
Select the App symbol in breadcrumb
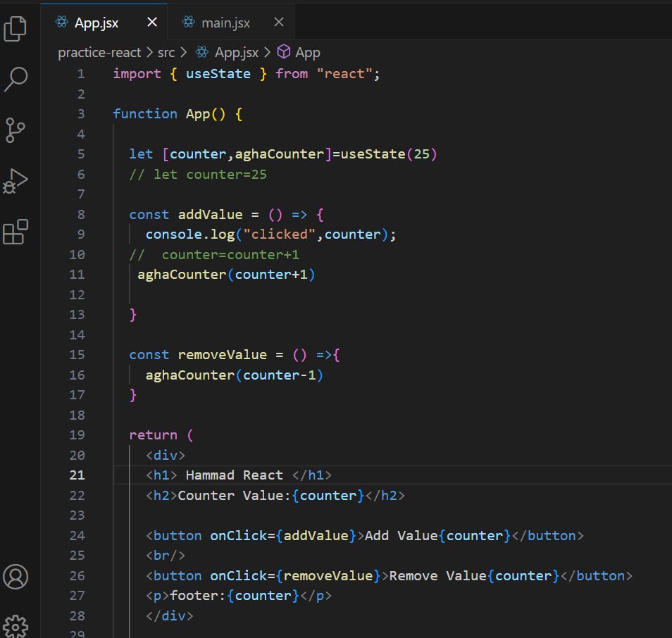tap(308, 52)
